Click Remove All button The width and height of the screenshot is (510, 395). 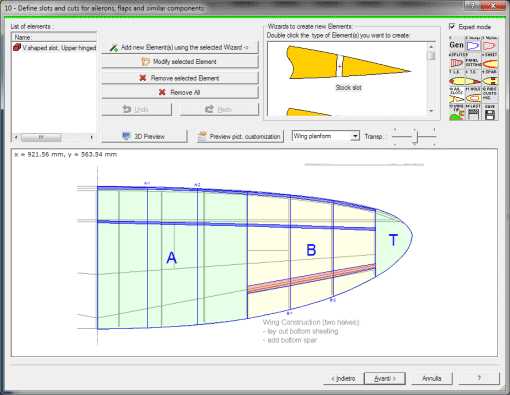(x=180, y=92)
